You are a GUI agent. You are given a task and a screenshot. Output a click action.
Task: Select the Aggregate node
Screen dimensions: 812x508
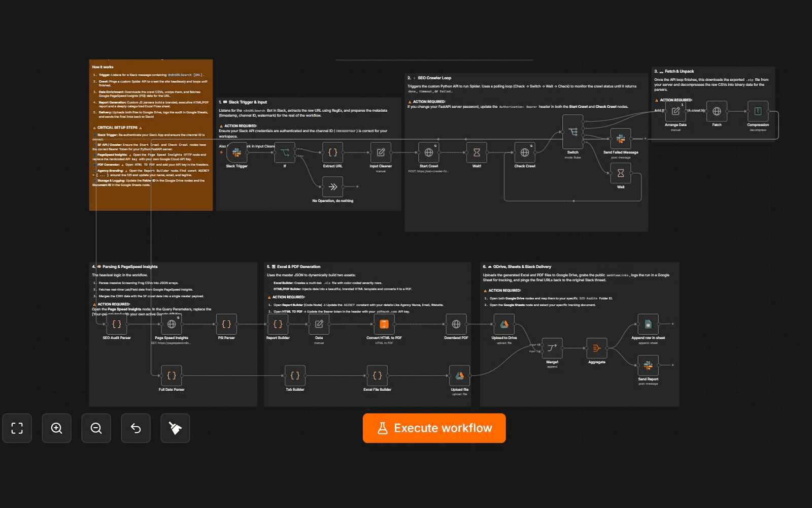point(597,348)
